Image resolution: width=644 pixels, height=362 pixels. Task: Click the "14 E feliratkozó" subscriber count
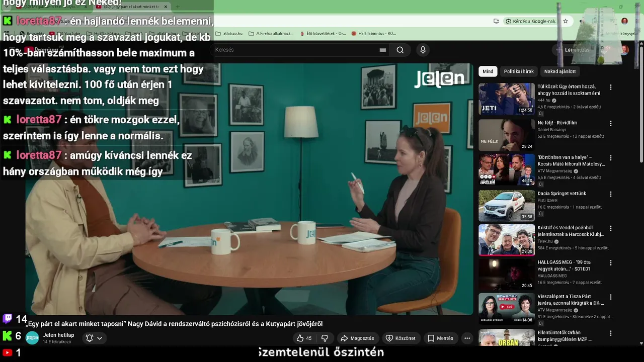point(57,342)
